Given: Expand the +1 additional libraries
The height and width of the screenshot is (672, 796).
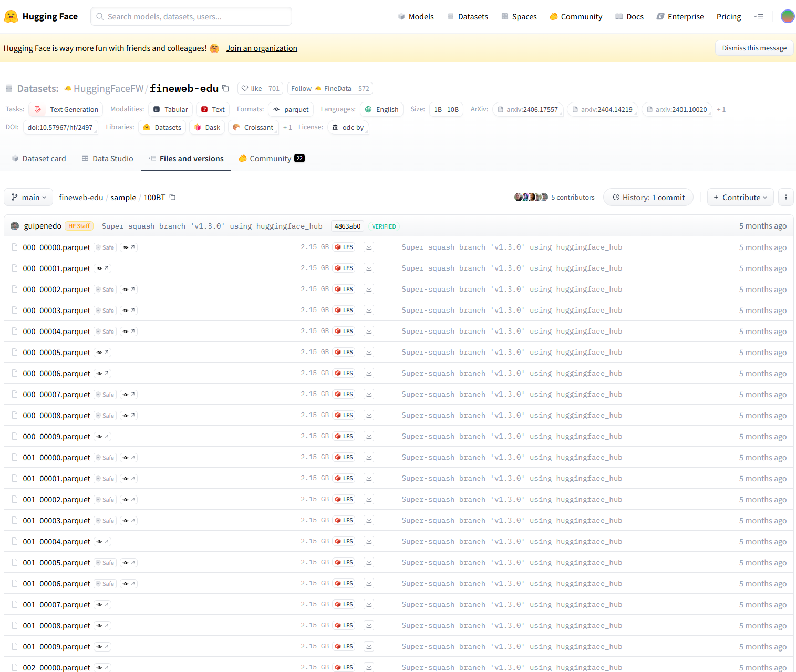Looking at the screenshot, I should (x=287, y=127).
